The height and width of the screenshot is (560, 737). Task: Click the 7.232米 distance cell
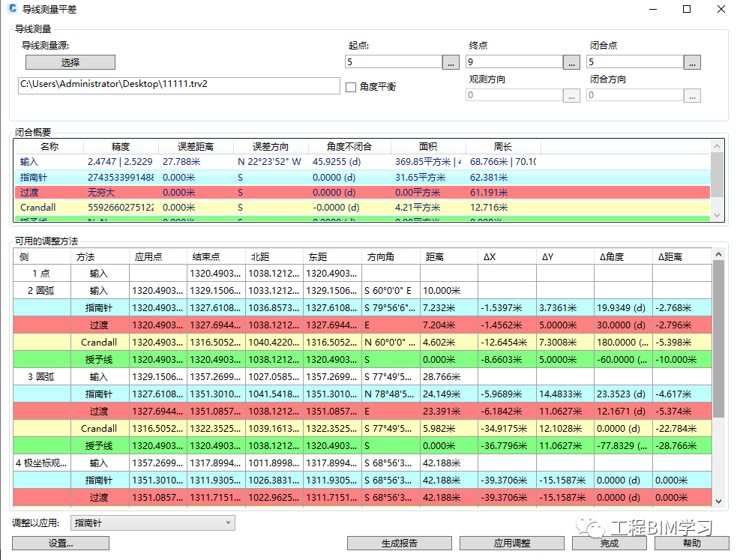[x=448, y=307]
